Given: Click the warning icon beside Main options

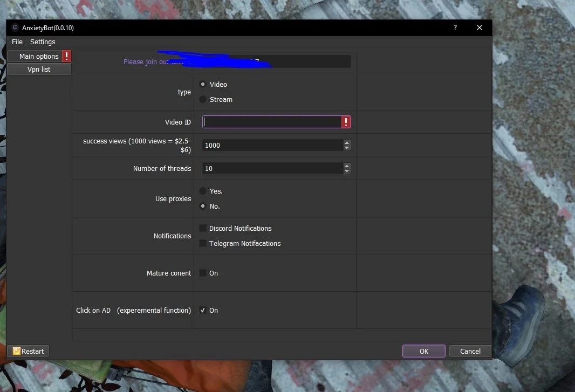Looking at the screenshot, I should pyautogui.click(x=66, y=56).
